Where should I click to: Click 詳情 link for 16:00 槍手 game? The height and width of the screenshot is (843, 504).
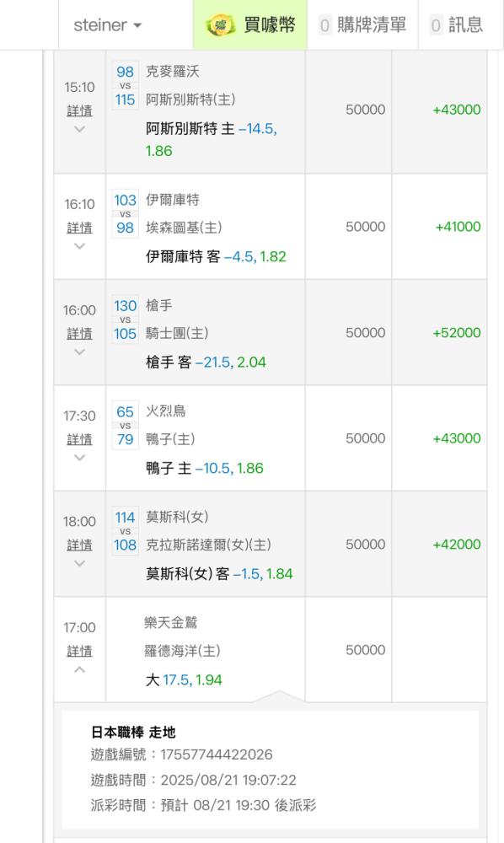[79, 334]
